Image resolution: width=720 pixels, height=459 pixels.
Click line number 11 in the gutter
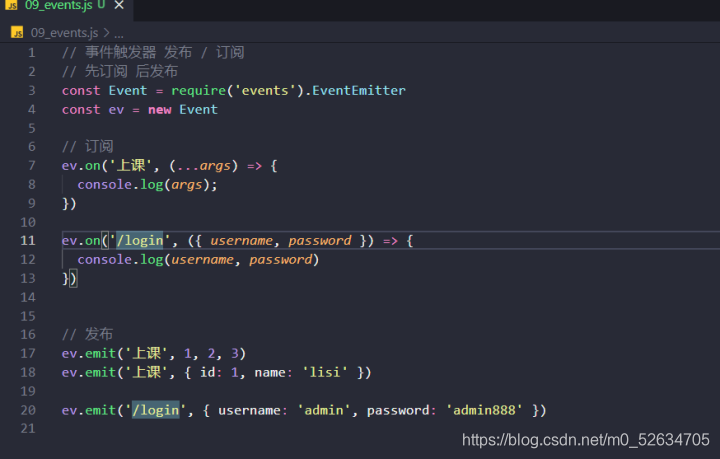[x=28, y=241]
